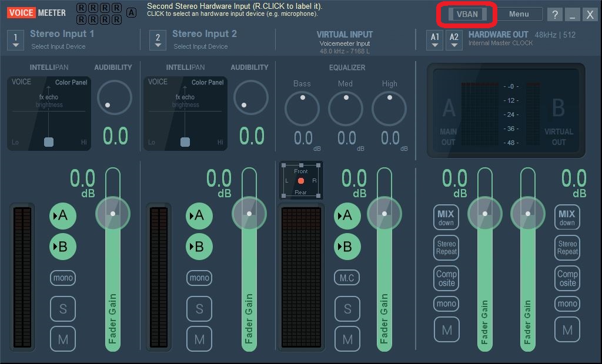Image resolution: width=602 pixels, height=364 pixels.
Task: Click bus B 0.0 dB gain value
Action: tap(574, 183)
